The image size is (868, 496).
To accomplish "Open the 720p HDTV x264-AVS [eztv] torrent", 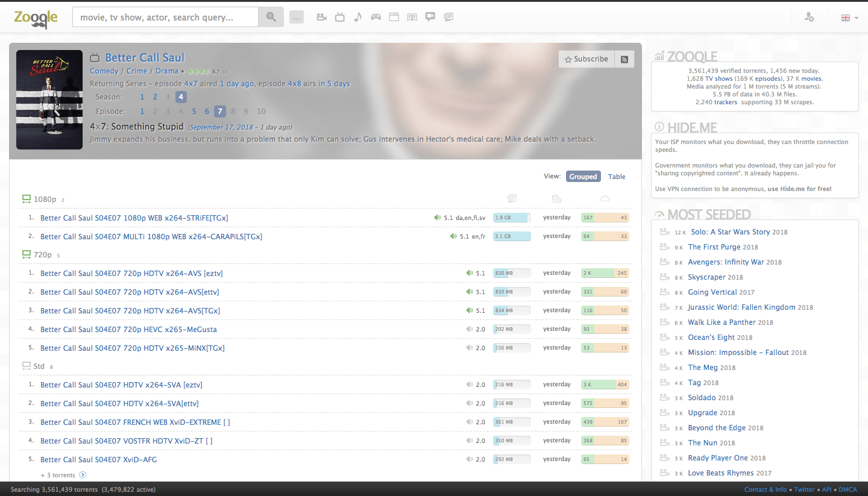I will (131, 274).
